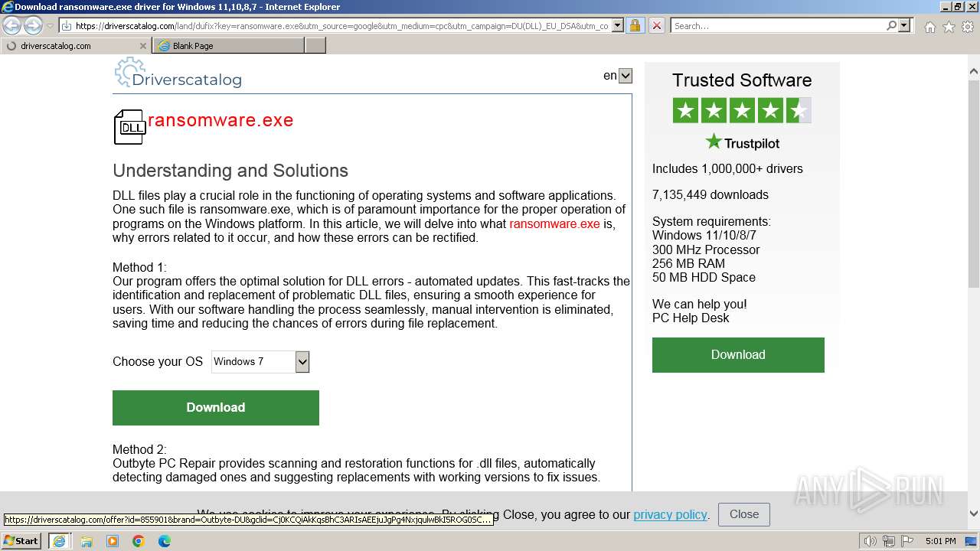980x551 pixels.
Task: Open the Choose your OS dropdown
Action: coord(260,362)
